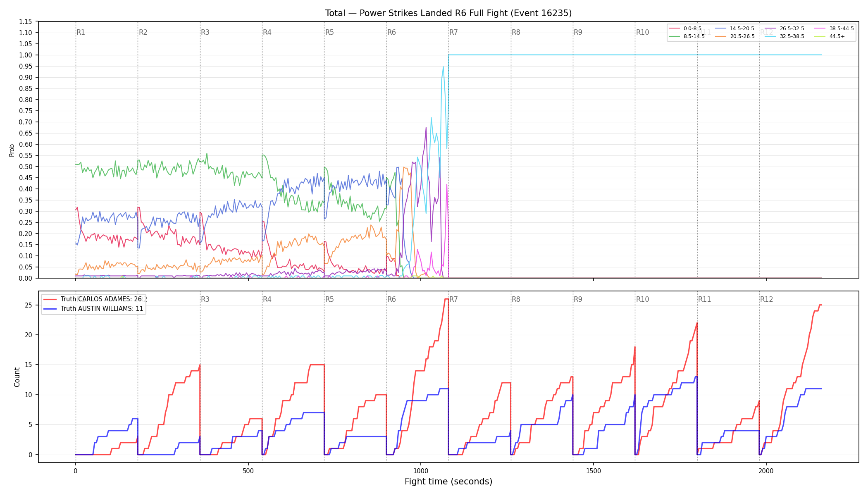Screen dimensions: 868x496
Task: Click the 20 tick on the Count axis
Action: pyautogui.click(x=29, y=335)
